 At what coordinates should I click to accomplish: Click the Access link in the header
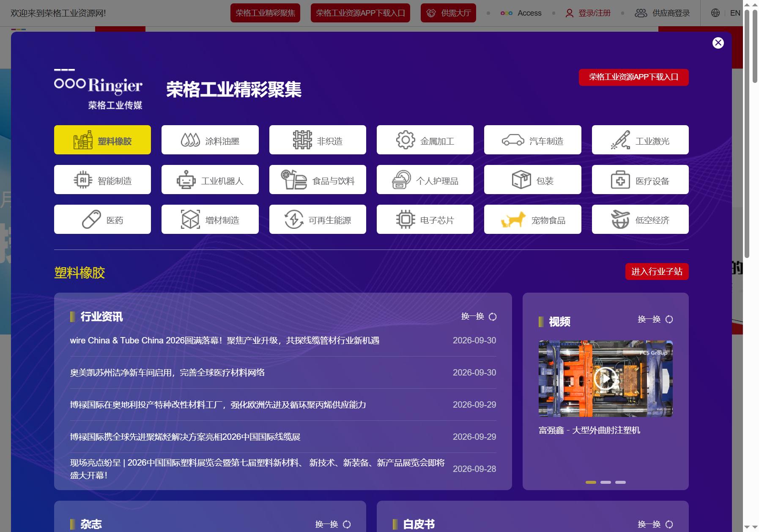click(521, 13)
